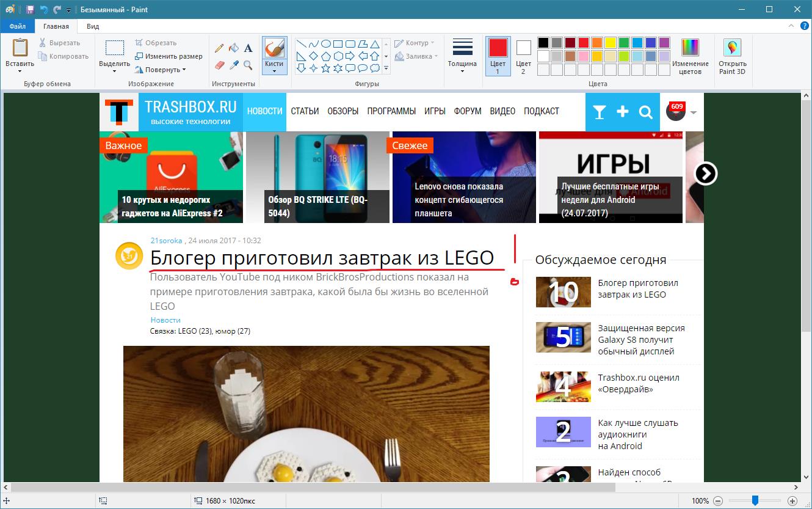Click the Выделить selection rectangle icon

point(114,48)
